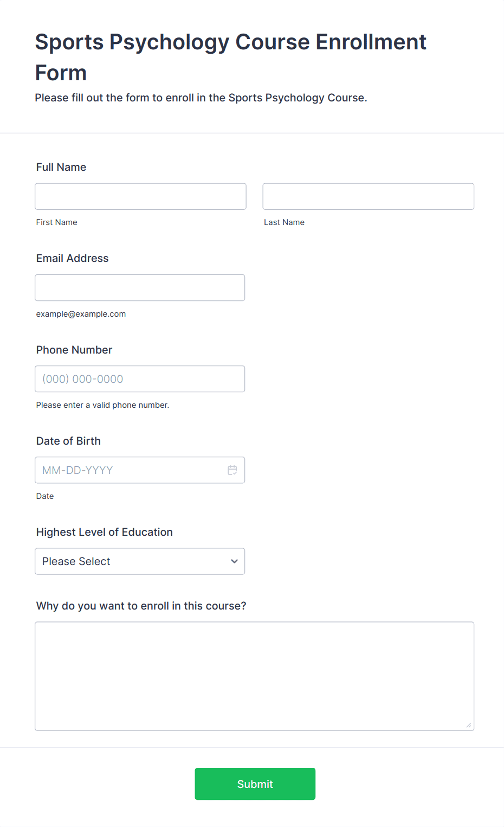Click the example@example.com hint text

[x=81, y=314]
